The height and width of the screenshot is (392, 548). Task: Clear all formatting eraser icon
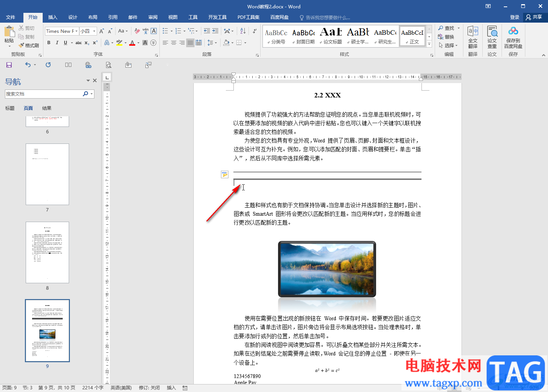click(x=137, y=31)
